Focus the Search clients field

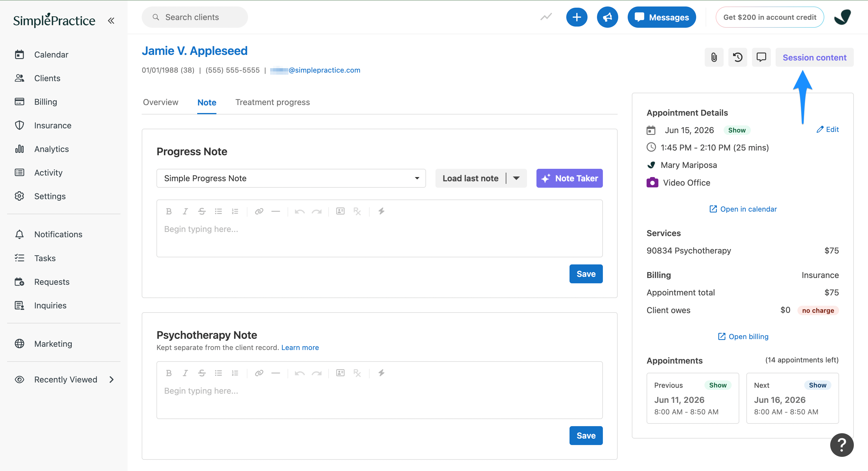[x=195, y=17]
